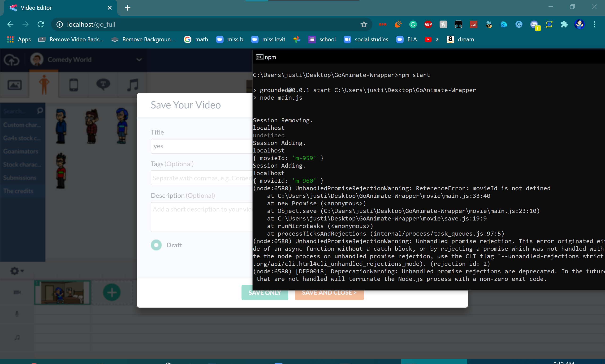Open Chrome's three-dot menu
Viewport: 605px width, 364px height.
coord(594,24)
